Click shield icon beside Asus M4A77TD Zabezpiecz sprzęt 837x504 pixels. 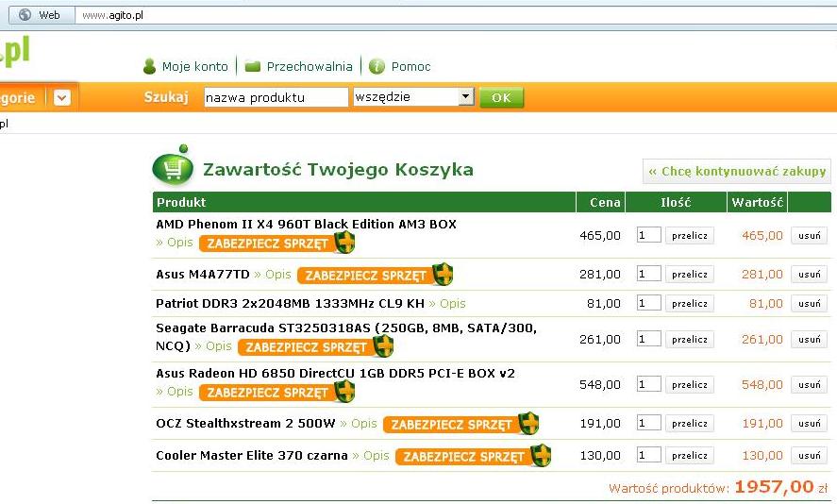[x=443, y=275]
